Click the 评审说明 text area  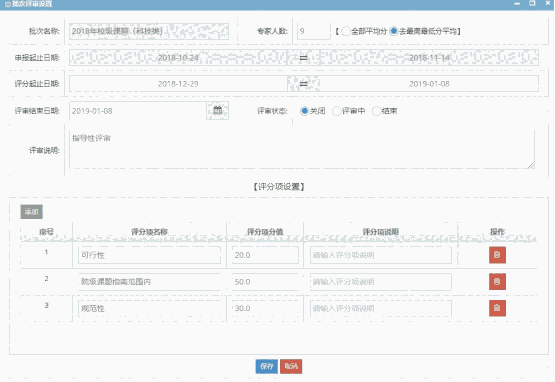point(302,149)
